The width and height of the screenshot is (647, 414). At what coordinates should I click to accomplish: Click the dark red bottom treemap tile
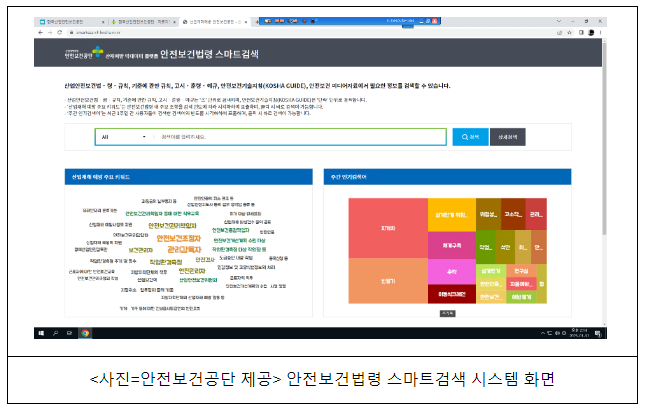452,294
